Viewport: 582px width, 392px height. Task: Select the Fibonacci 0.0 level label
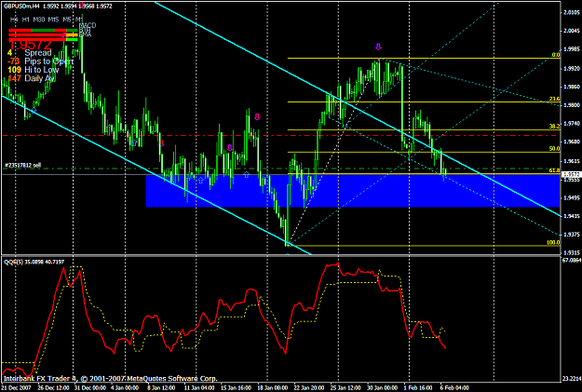pyautogui.click(x=556, y=55)
